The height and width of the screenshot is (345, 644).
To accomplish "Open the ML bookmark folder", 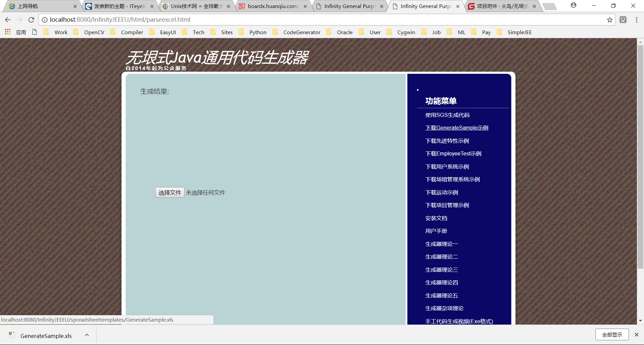I will coord(457,32).
